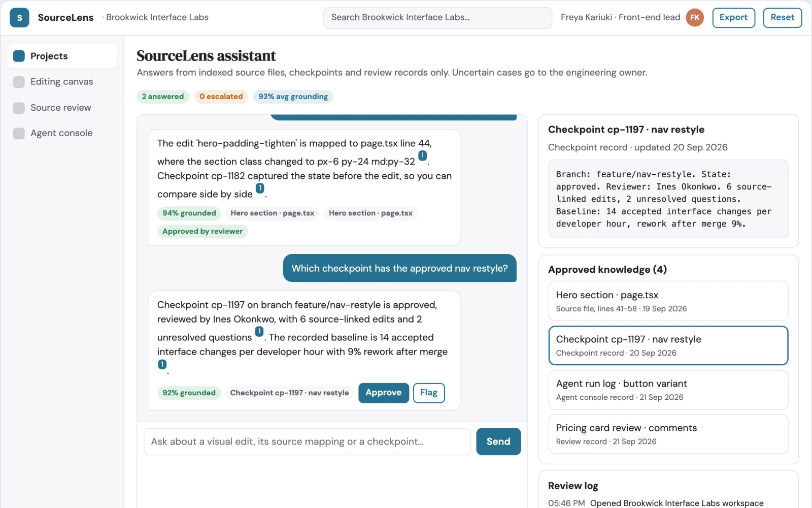Image resolution: width=812 pixels, height=508 pixels.
Task: Click the 'Ask about a visual edit' input
Action: [x=308, y=441]
